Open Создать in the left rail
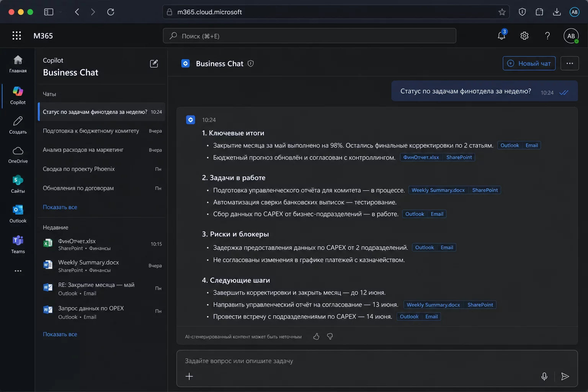Screen dimensions: 588x392 [18, 125]
